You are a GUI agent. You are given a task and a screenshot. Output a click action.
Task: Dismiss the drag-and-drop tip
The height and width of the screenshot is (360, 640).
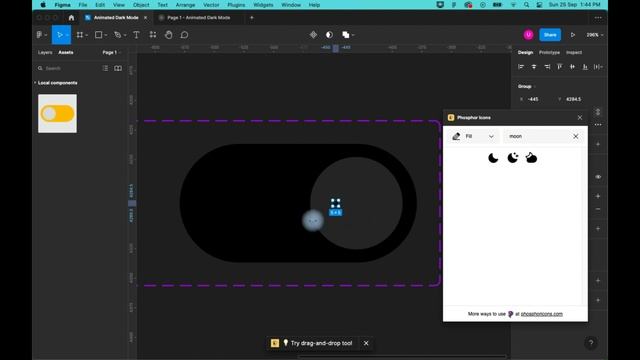(366, 343)
